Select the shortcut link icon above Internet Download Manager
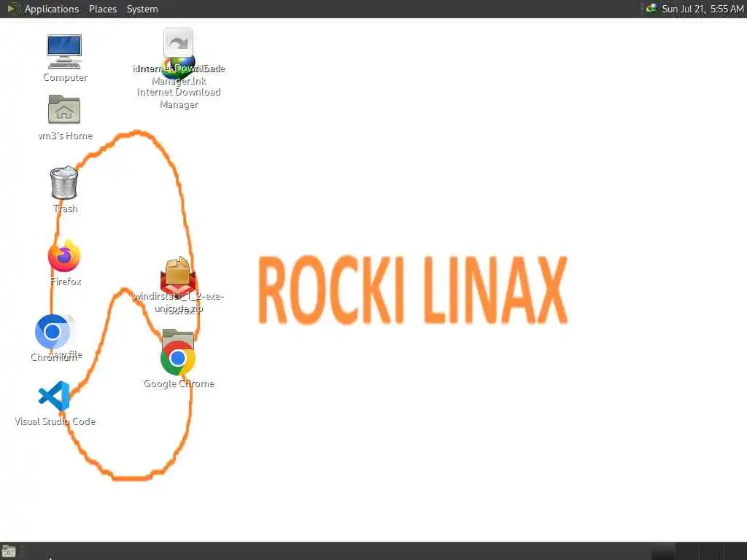 point(178,42)
